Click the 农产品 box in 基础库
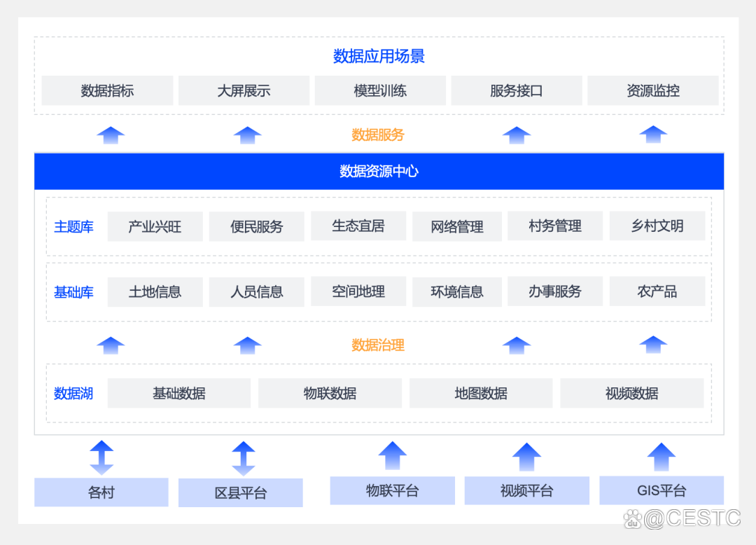This screenshot has height=545, width=756. [x=657, y=292]
